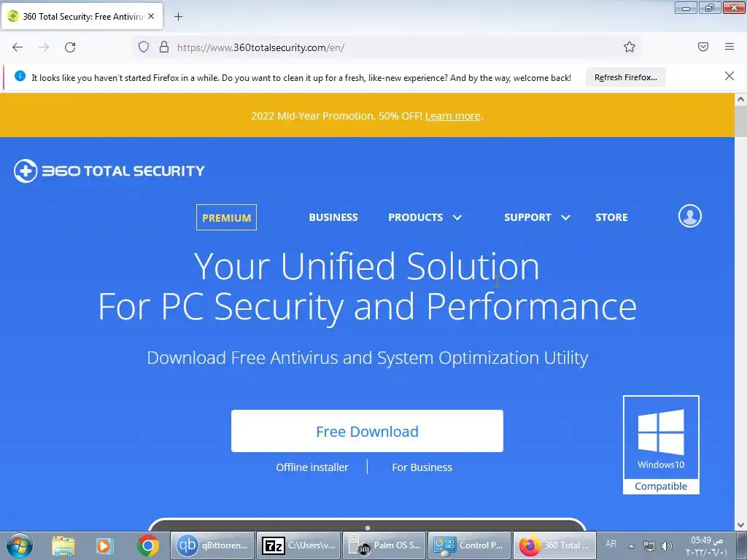Screen dimensions: 747x560
Task: Open Windows Explorer from the taskbar
Action: point(63,545)
